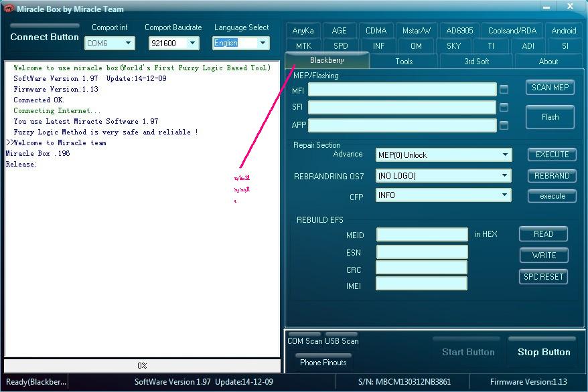Click the MFI file path field
The image size is (588, 392).
click(402, 89)
